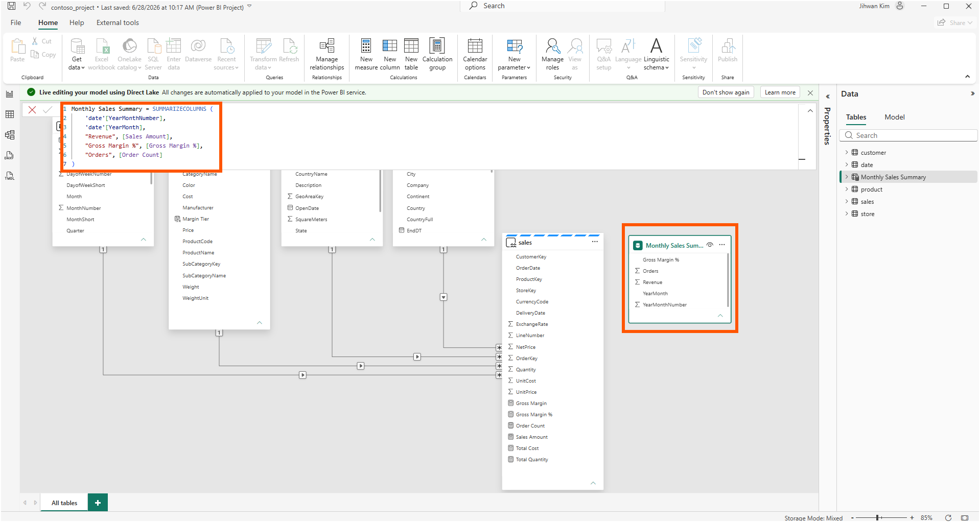Open Linguistic schema dropdown
The height and width of the screenshot is (522, 980).
[656, 54]
